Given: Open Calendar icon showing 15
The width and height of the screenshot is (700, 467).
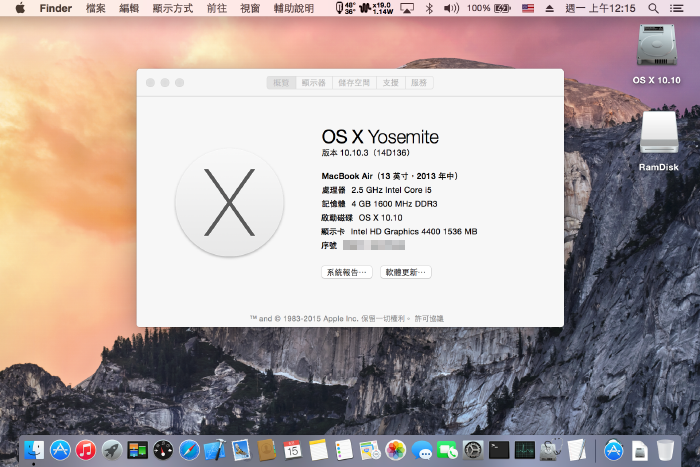Looking at the screenshot, I should [x=292, y=450].
